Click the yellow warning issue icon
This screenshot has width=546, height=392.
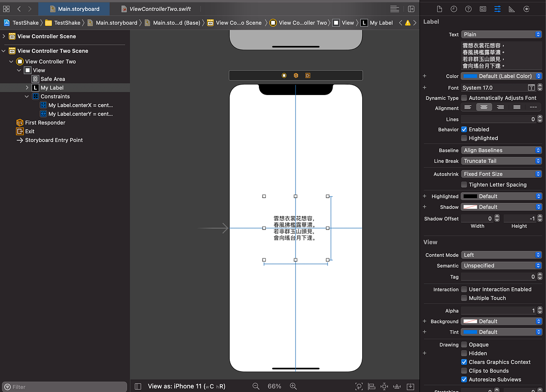tap(408, 23)
